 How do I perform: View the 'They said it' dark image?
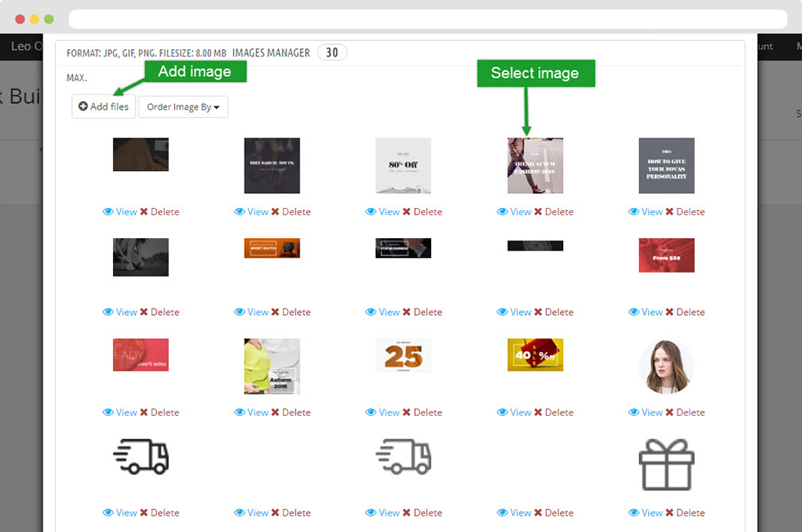click(x=251, y=212)
